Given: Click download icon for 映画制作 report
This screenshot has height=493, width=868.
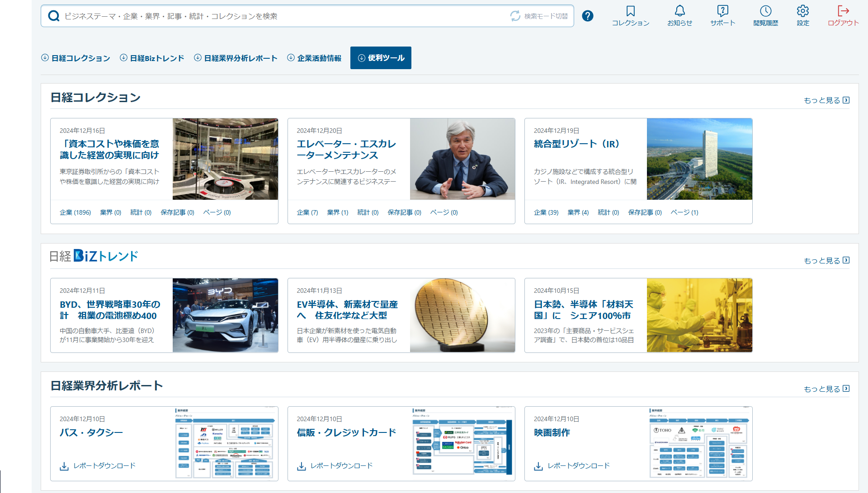Looking at the screenshot, I should coord(538,466).
